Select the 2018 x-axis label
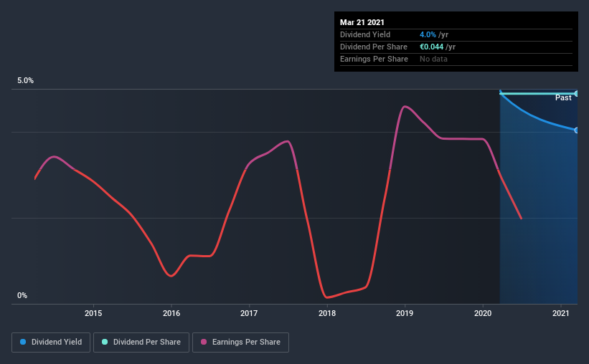The height and width of the screenshot is (364, 589). (x=327, y=313)
